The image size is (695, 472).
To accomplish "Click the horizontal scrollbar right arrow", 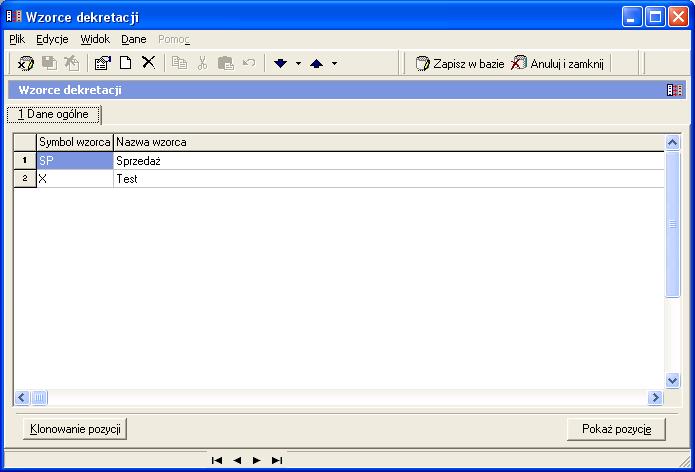I will click(655, 398).
